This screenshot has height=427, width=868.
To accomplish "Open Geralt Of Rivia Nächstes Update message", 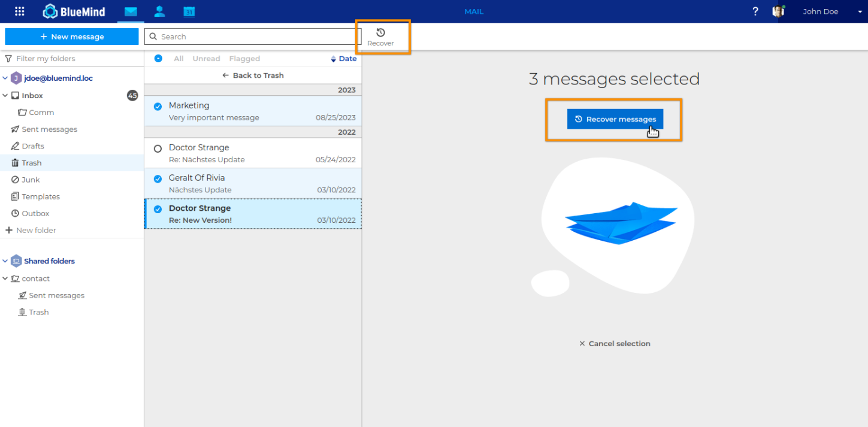I will click(253, 183).
